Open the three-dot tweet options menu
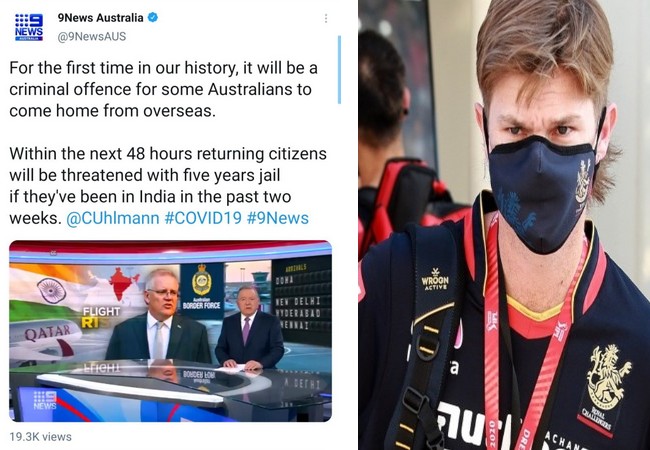The image size is (650, 450). [326, 18]
